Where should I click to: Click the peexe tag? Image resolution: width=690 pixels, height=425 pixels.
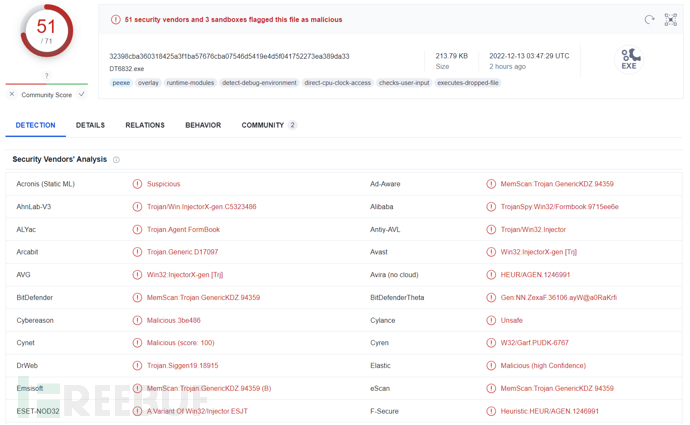[x=121, y=83]
